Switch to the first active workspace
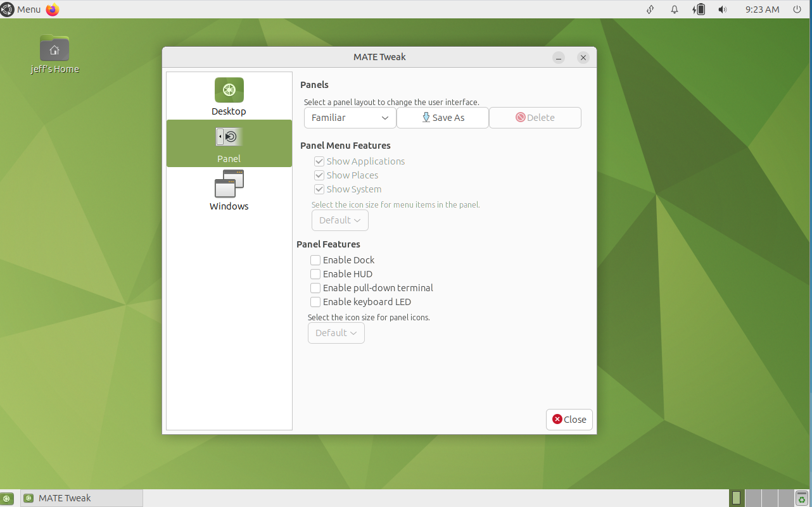The width and height of the screenshot is (812, 507). 737,498
